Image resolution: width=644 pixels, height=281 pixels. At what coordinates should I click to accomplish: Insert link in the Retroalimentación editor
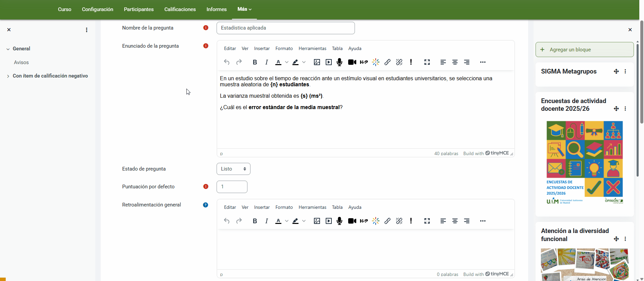(x=387, y=221)
